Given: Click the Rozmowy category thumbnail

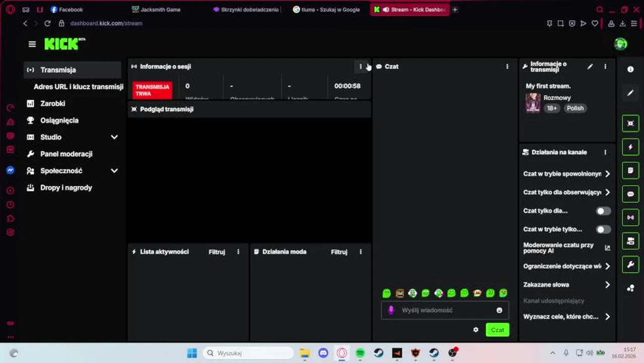Looking at the screenshot, I should click(533, 103).
